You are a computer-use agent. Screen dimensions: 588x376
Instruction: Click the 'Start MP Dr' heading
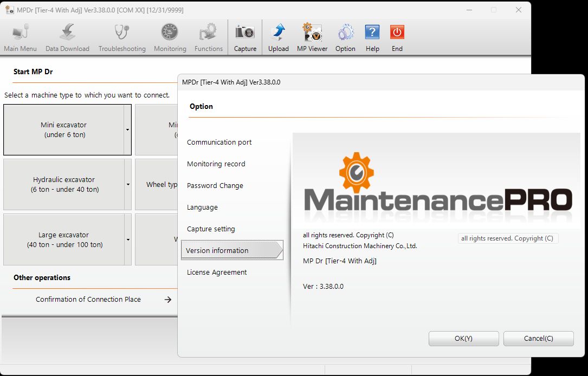click(33, 72)
